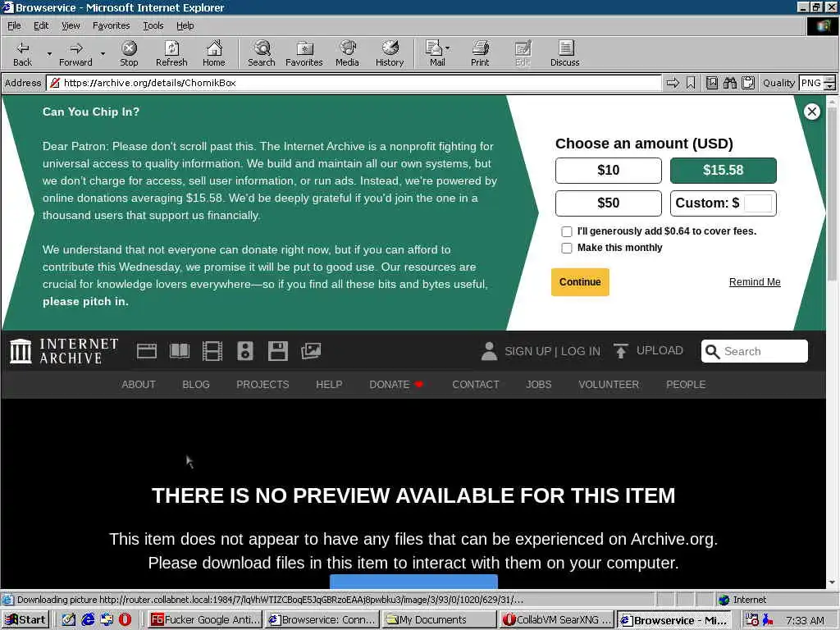Screen dimensions: 840x630
Task: Open the Texts book icon
Action: [x=180, y=351]
